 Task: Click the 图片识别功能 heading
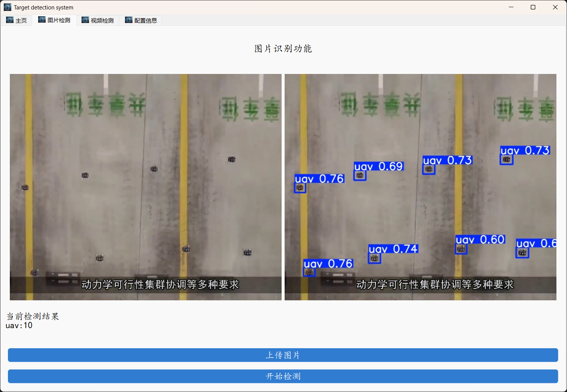[x=283, y=49]
